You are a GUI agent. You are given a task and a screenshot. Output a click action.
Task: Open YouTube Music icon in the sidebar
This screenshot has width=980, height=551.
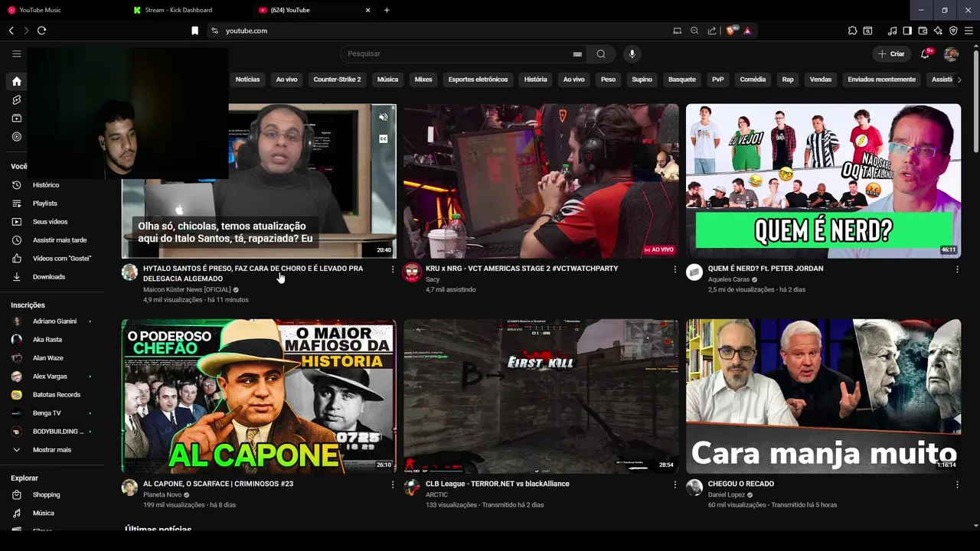pos(16,136)
